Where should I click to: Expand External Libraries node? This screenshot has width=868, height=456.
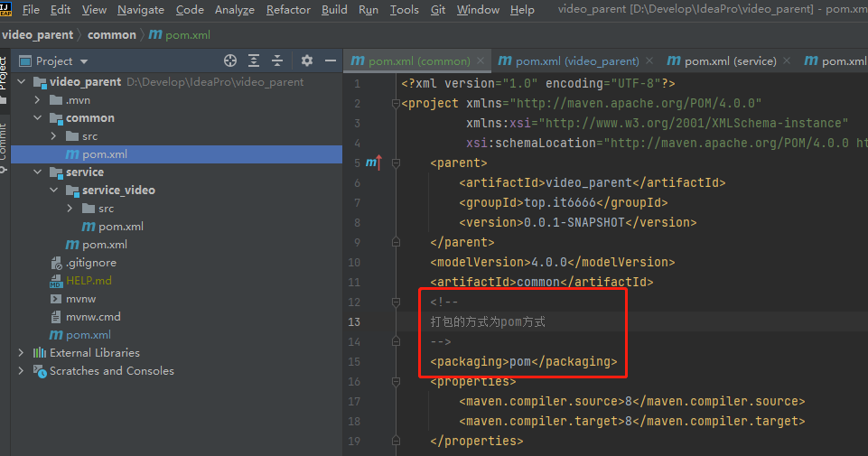pyautogui.click(x=22, y=353)
